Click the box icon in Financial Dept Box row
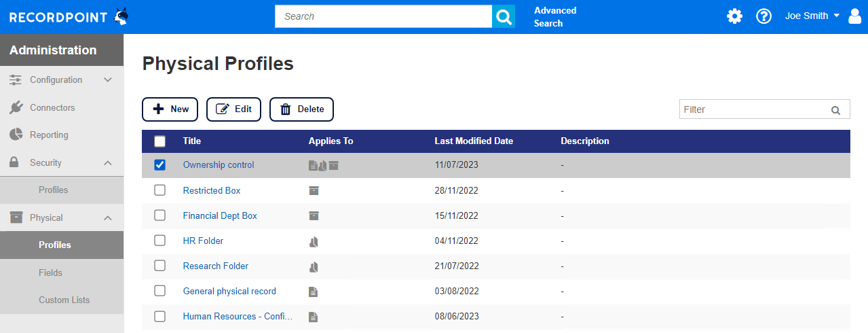868x333 pixels. [314, 216]
